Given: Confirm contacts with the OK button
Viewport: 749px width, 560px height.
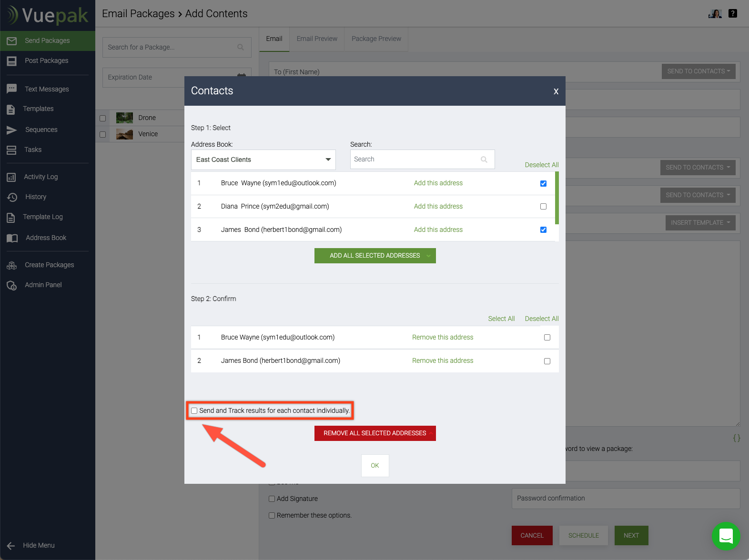Looking at the screenshot, I should tap(375, 466).
